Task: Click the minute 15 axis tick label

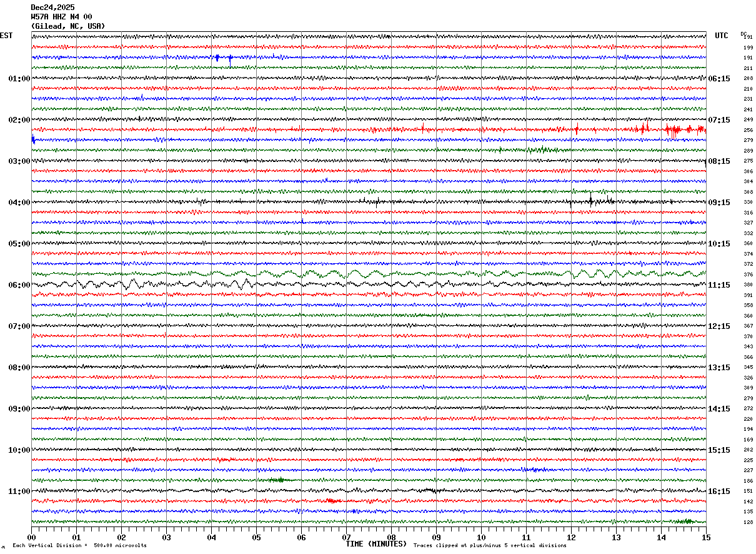Action: [706, 537]
